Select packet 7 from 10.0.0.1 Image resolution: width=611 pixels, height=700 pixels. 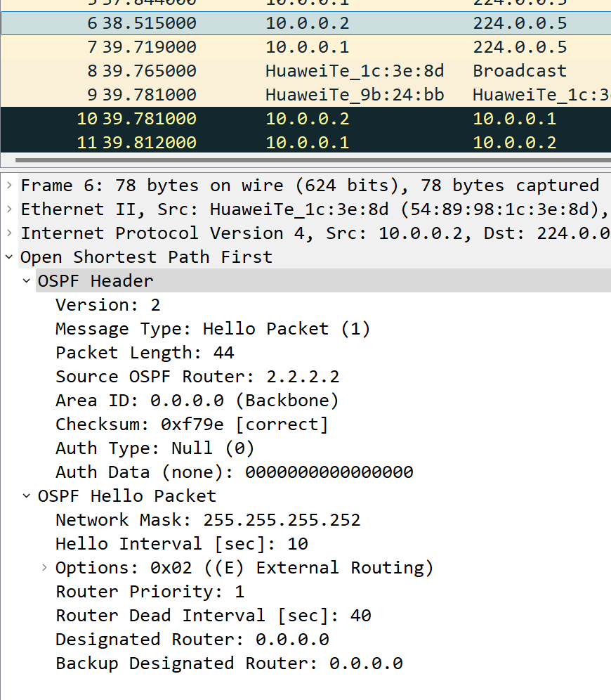305,47
